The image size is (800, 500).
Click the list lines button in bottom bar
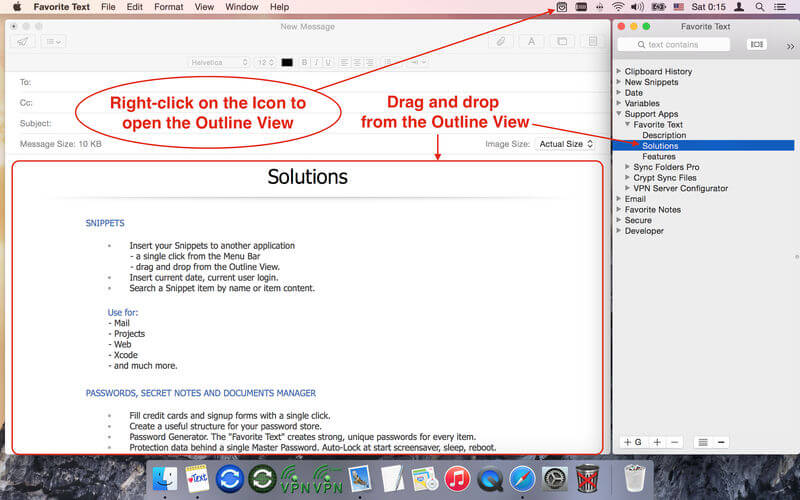click(x=703, y=442)
